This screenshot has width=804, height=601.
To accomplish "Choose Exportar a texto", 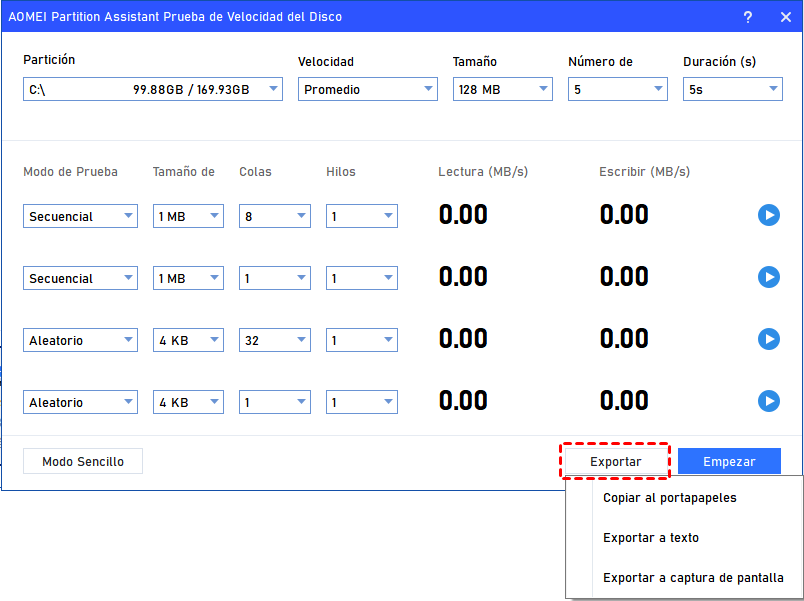I will click(651, 538).
